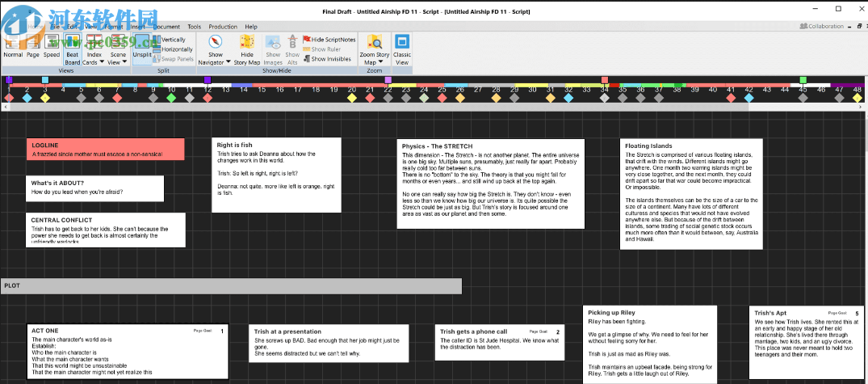868x384 pixels.
Task: Click the salmon square marker above page 34
Action: click(x=605, y=80)
